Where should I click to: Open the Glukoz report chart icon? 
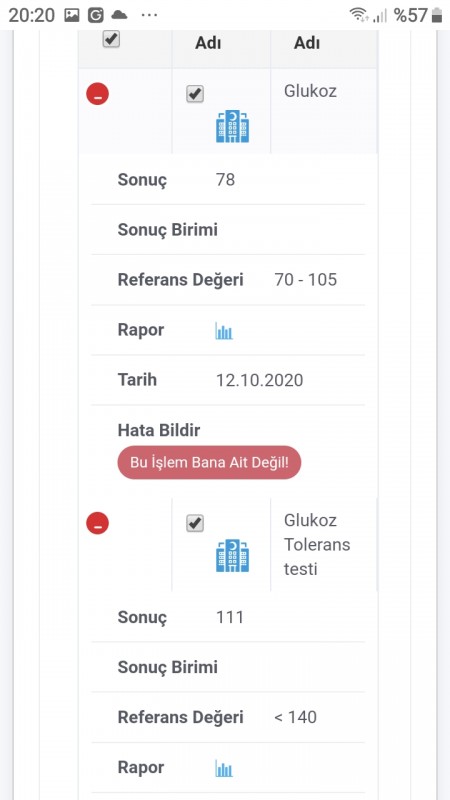224,331
